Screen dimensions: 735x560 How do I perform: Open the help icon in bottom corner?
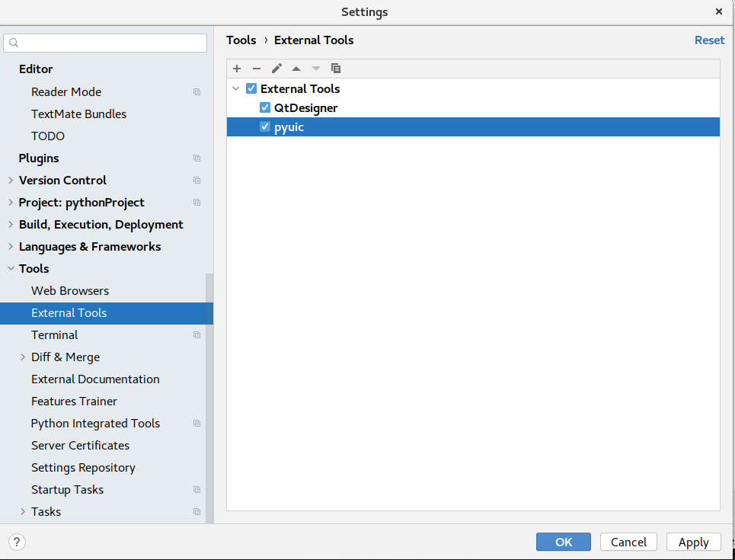point(16,542)
